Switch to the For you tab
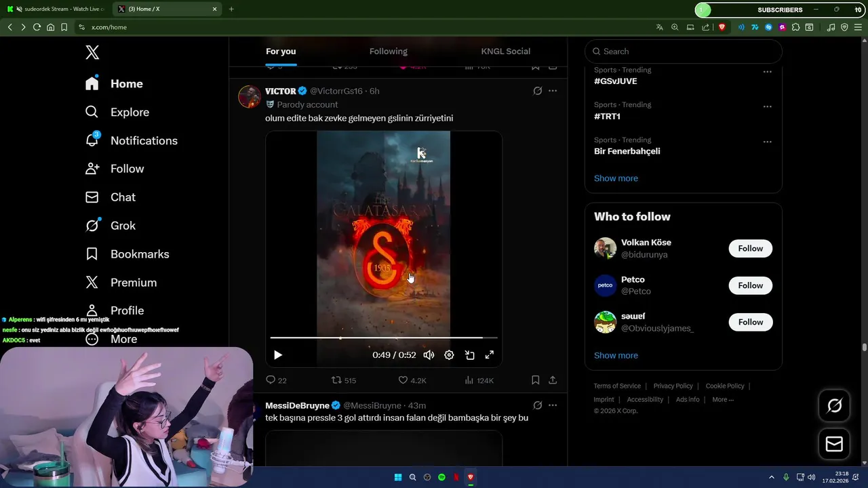 pyautogui.click(x=281, y=52)
